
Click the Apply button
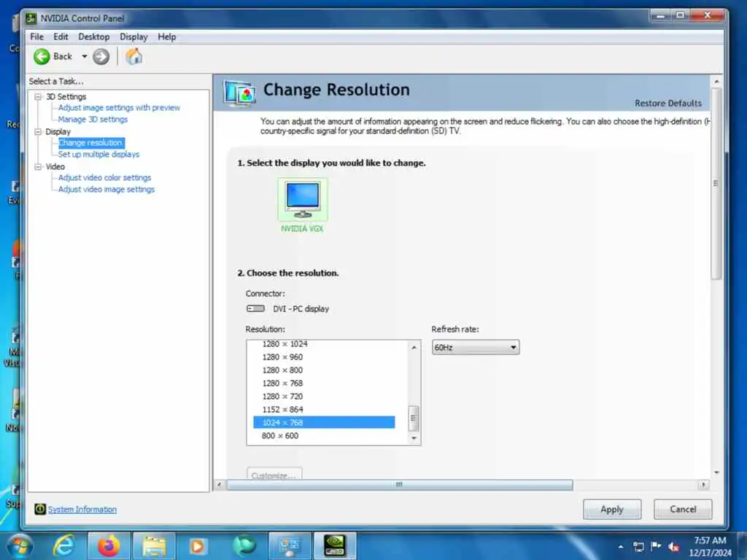coord(612,509)
